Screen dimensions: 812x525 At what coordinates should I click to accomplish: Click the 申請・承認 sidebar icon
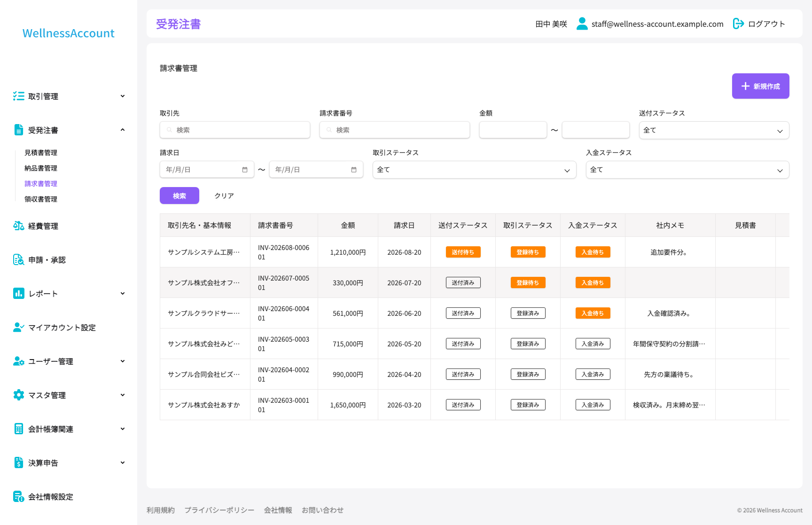tap(18, 260)
